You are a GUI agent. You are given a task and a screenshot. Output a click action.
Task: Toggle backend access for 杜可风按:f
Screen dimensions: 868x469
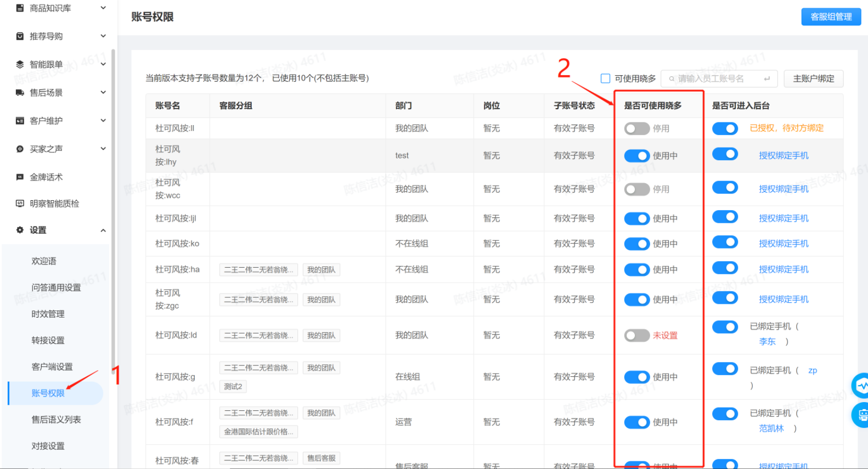coord(725,414)
